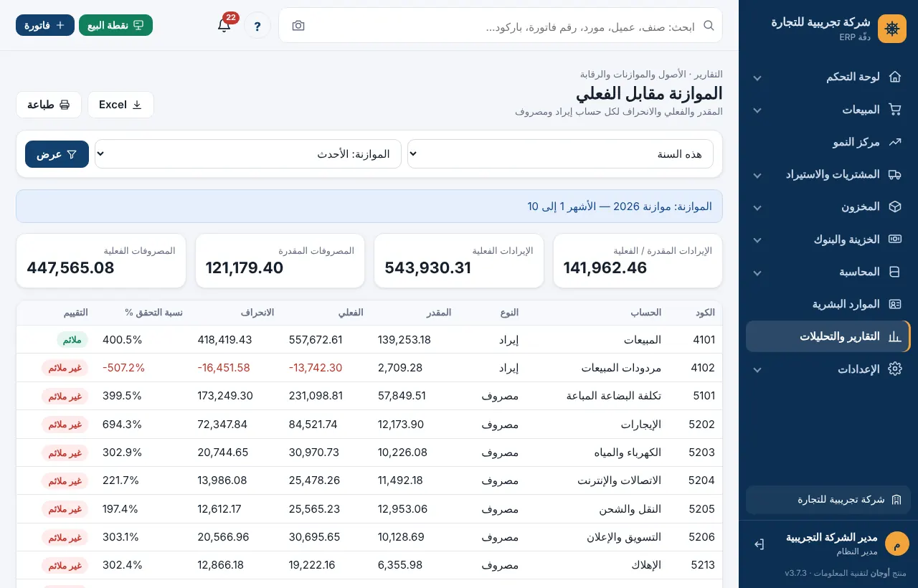Export the report with the Excel button

[x=120, y=105]
